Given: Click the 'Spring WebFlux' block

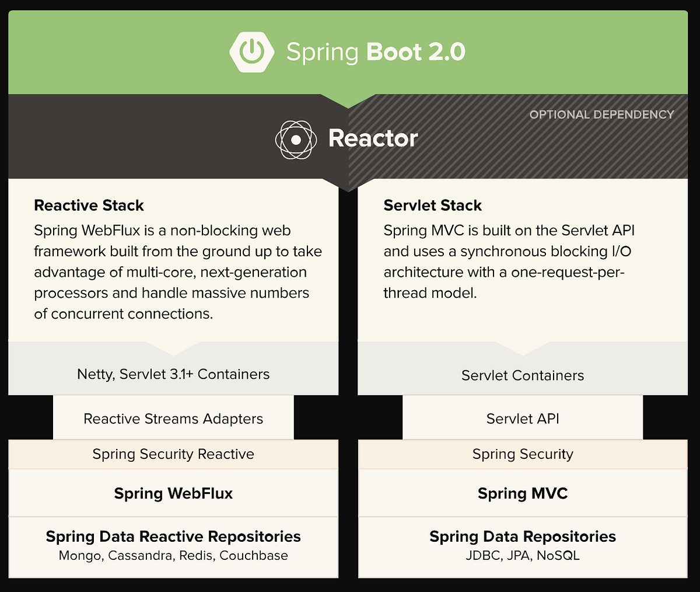Looking at the screenshot, I should pyautogui.click(x=173, y=493).
